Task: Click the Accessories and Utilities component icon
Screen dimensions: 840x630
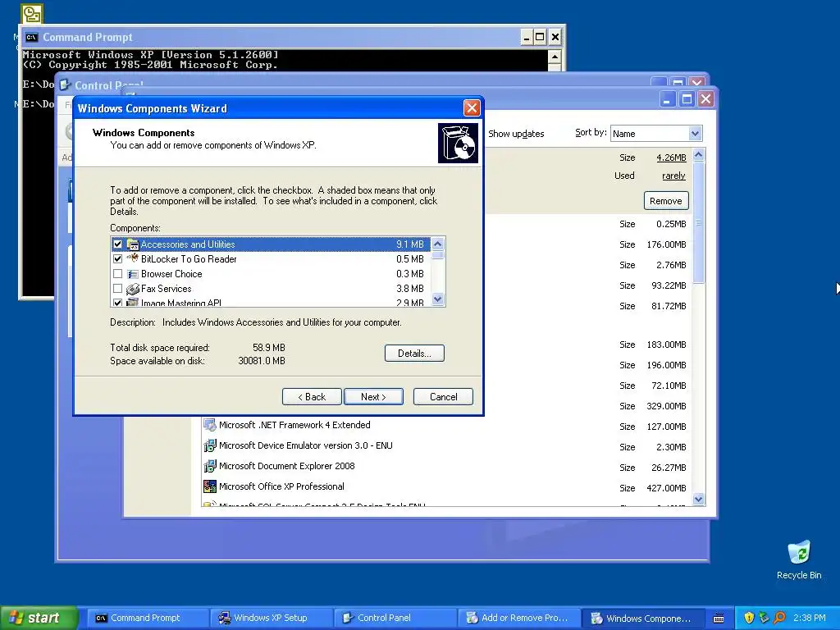Action: 132,244
